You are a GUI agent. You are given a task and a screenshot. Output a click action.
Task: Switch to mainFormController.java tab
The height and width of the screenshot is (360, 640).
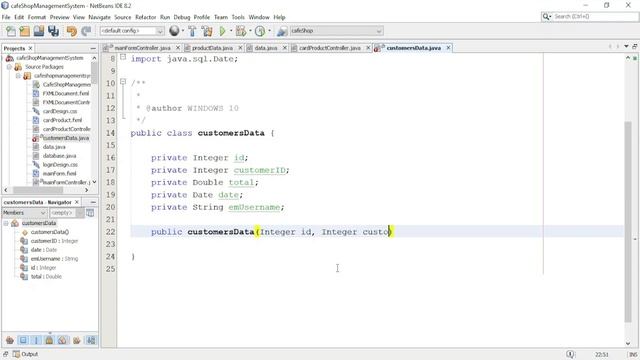[x=142, y=48]
